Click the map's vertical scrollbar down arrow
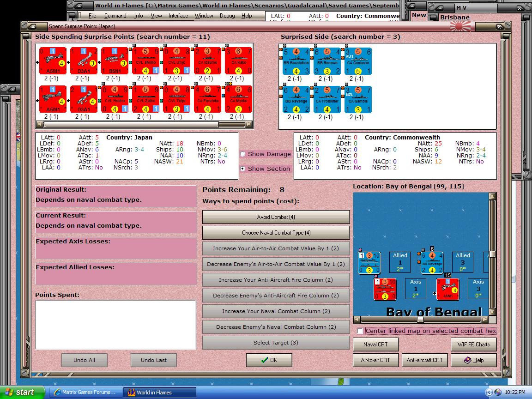The width and height of the screenshot is (532, 399). click(493, 312)
